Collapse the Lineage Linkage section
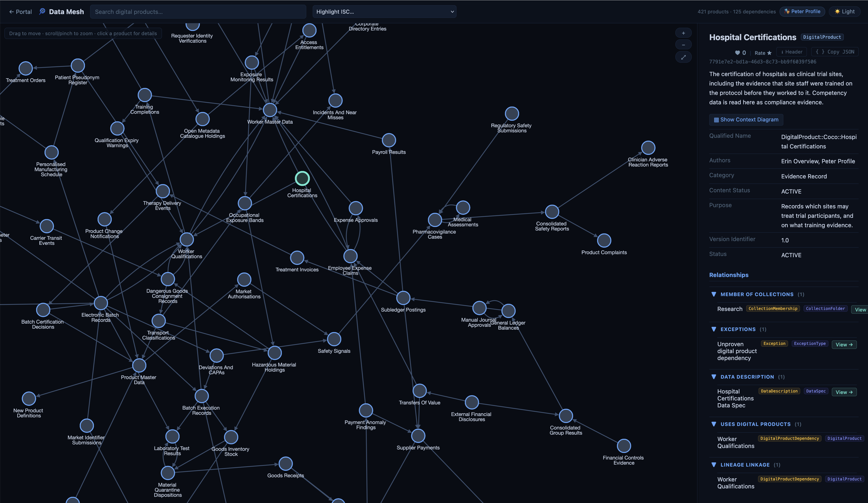Screen dimensions: 868x503 pos(713,465)
